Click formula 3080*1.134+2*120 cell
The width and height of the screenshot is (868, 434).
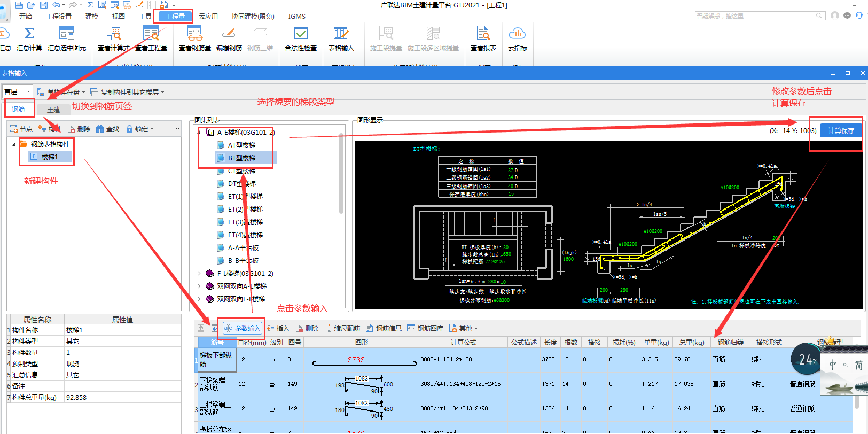(463, 359)
